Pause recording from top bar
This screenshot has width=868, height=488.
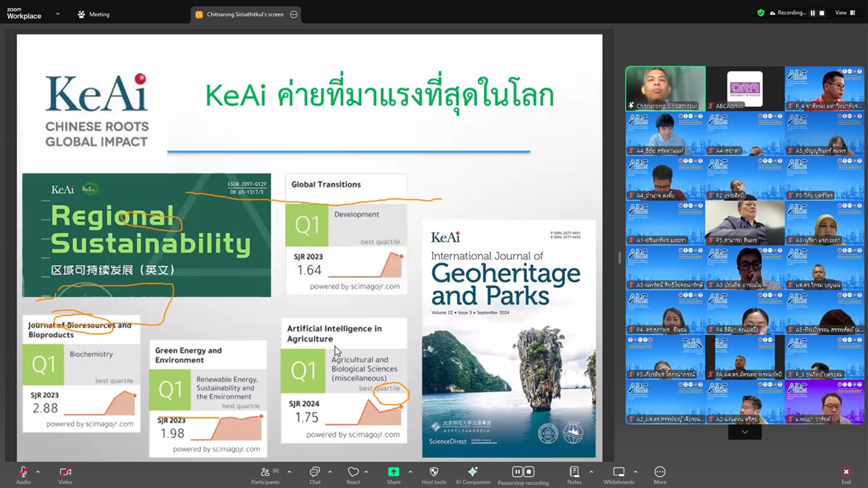pyautogui.click(x=812, y=13)
